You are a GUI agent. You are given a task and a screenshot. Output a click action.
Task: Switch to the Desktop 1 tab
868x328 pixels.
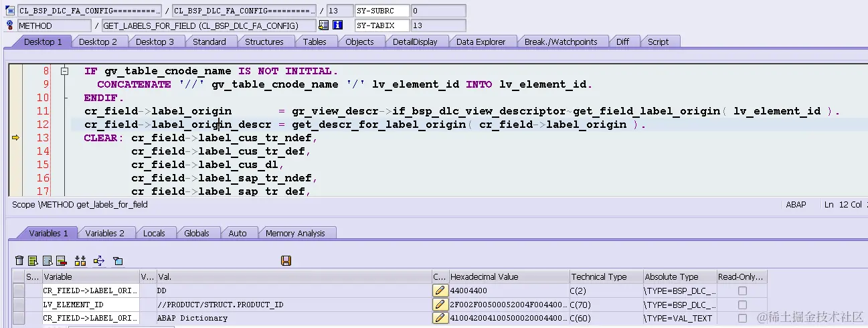43,42
